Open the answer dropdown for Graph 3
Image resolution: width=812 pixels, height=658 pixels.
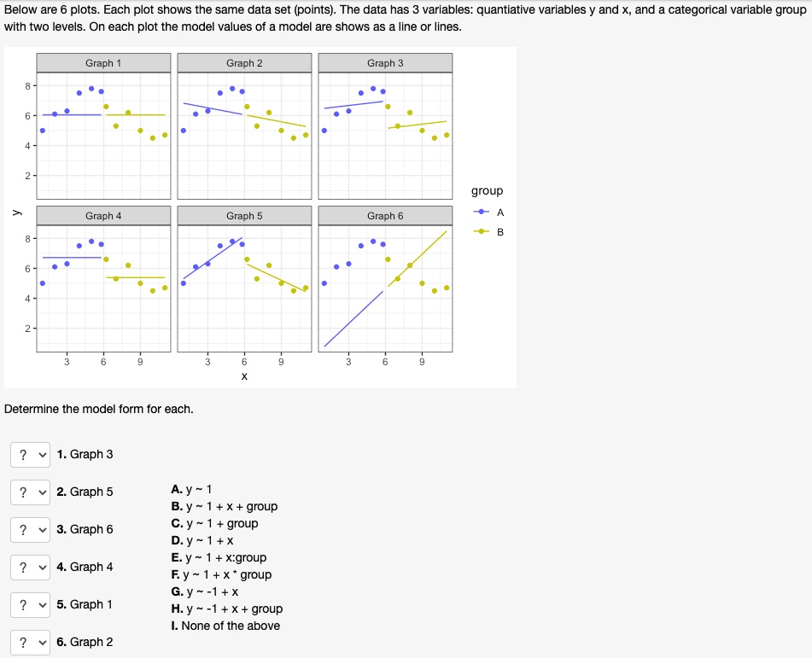pyautogui.click(x=30, y=454)
